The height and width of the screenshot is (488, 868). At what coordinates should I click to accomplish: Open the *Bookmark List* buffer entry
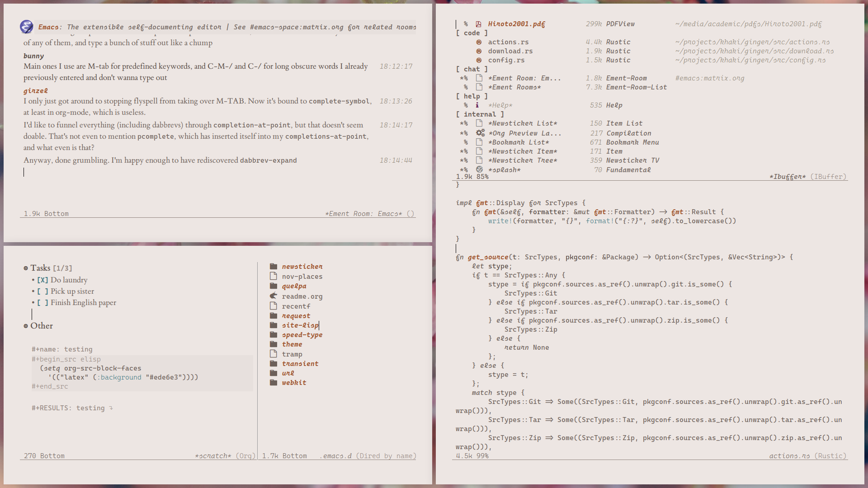(518, 142)
